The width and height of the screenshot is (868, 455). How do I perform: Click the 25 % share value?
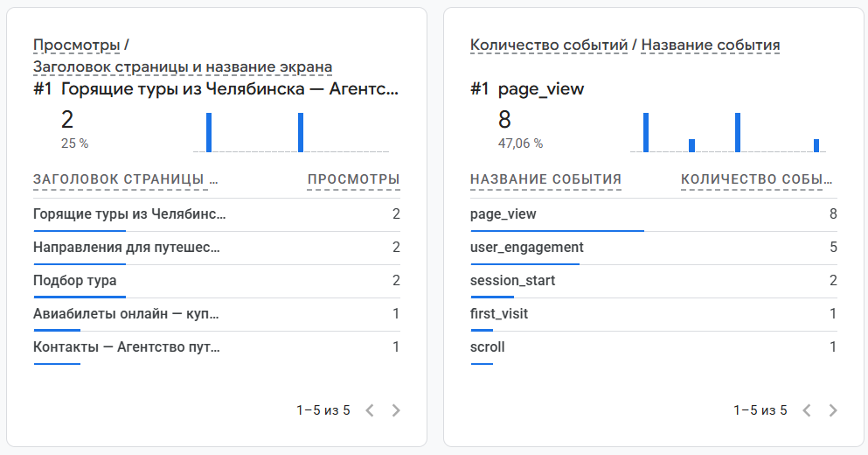[74, 143]
